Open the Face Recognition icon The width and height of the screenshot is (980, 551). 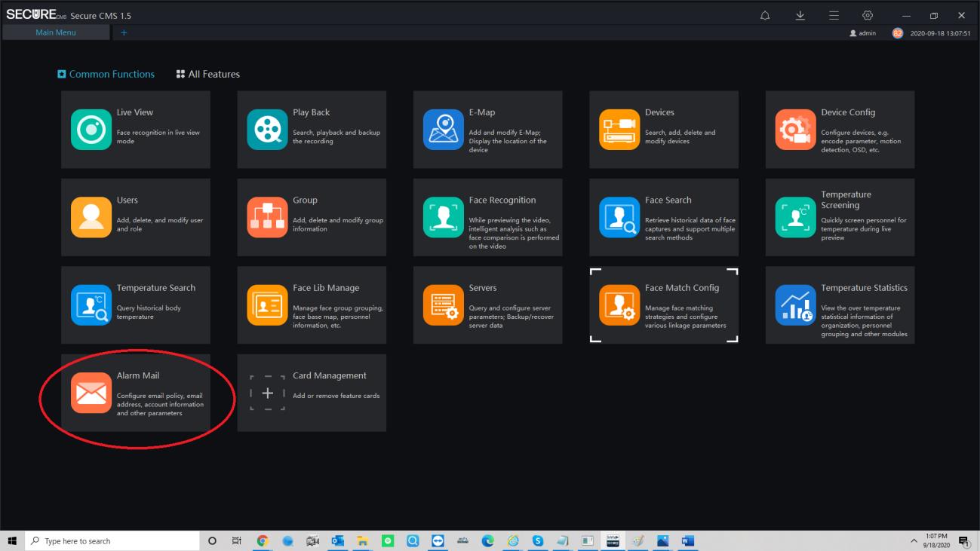pos(443,217)
